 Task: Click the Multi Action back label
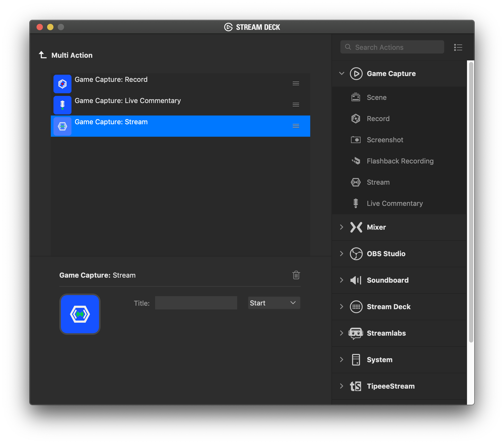[x=72, y=55]
